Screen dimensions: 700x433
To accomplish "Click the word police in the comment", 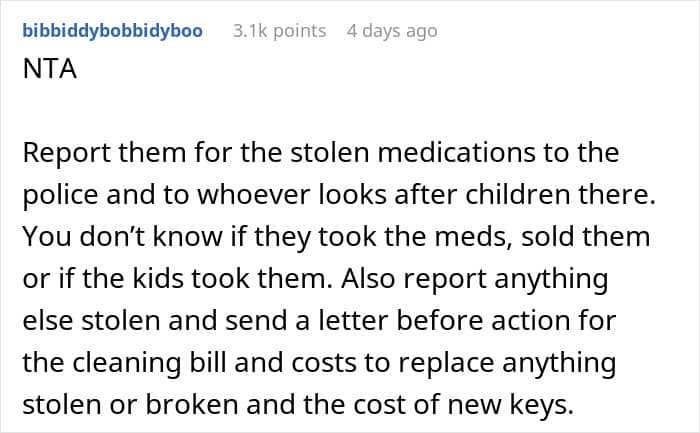I will coord(60,196).
